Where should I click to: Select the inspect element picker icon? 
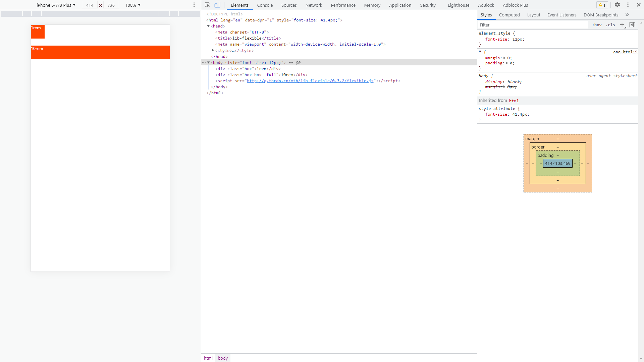click(207, 5)
